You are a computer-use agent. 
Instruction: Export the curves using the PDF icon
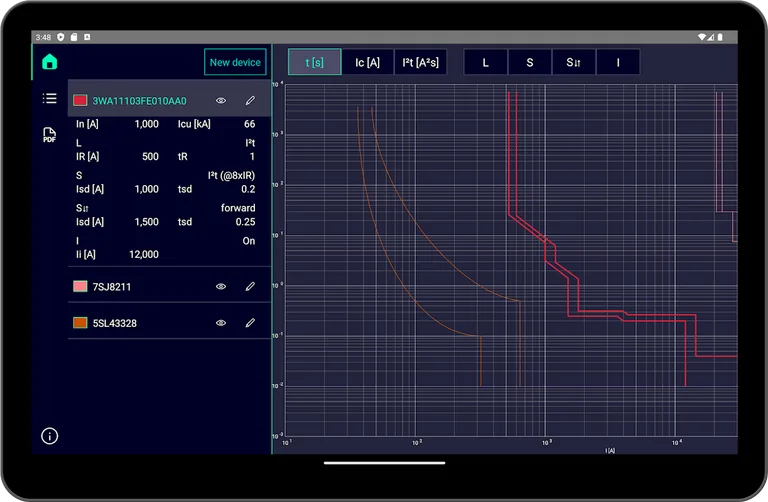(x=49, y=135)
